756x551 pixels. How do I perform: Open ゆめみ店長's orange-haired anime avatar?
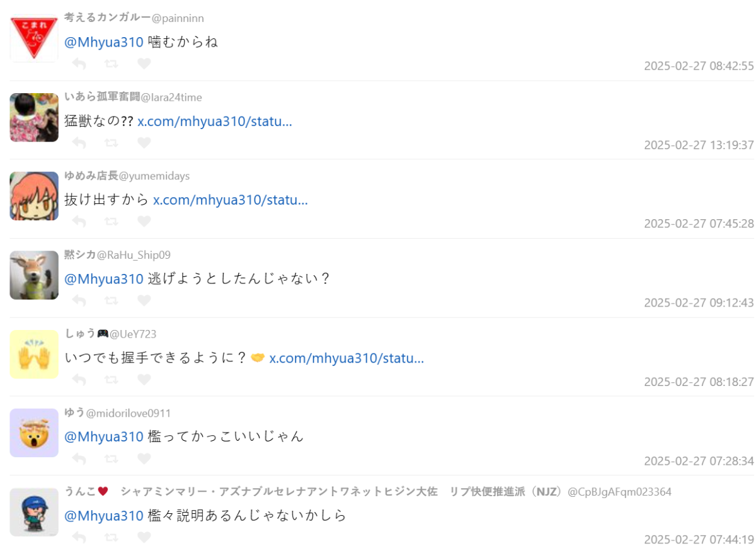point(34,196)
